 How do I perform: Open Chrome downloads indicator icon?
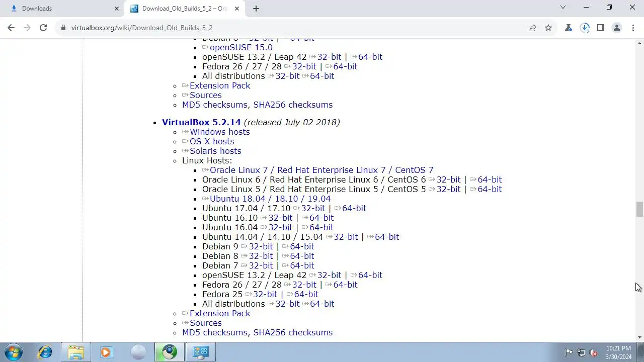tap(585, 28)
